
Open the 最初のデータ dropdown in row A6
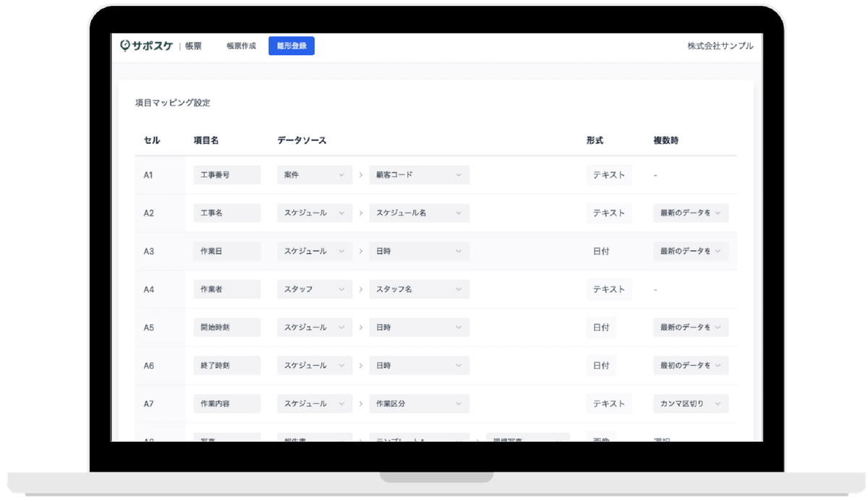[690, 365]
